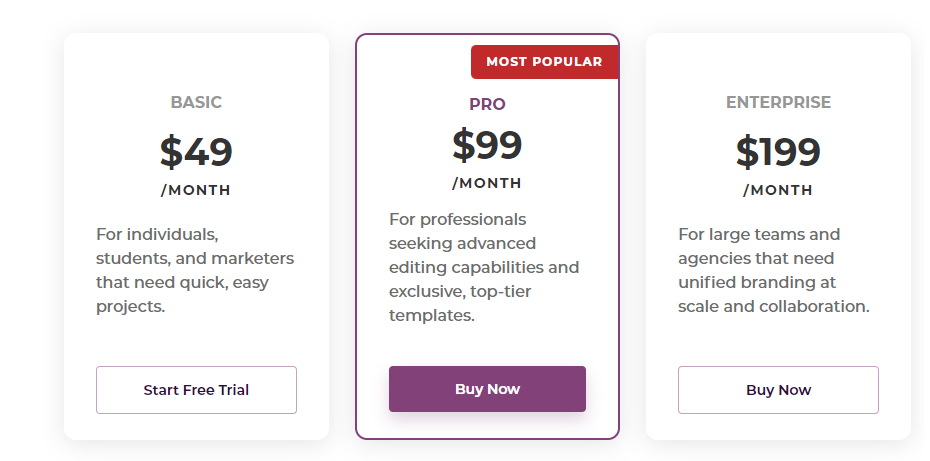Click the "editing capabilities and" line in Pro

(484, 267)
